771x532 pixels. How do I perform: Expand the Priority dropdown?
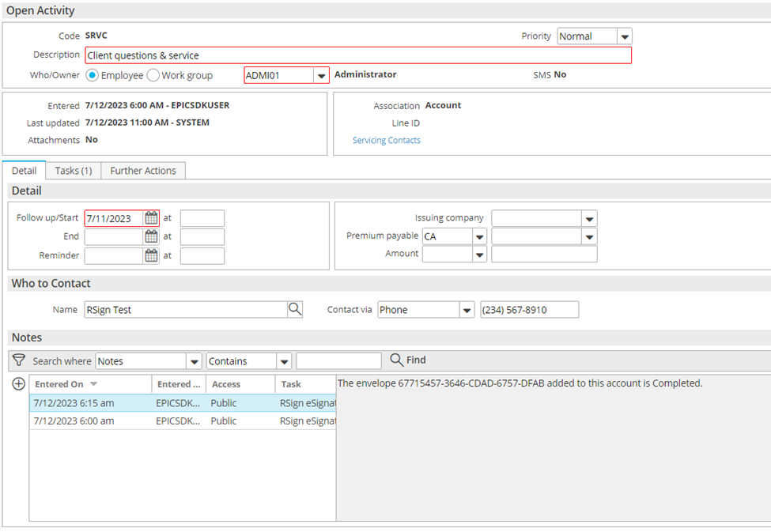coord(625,36)
